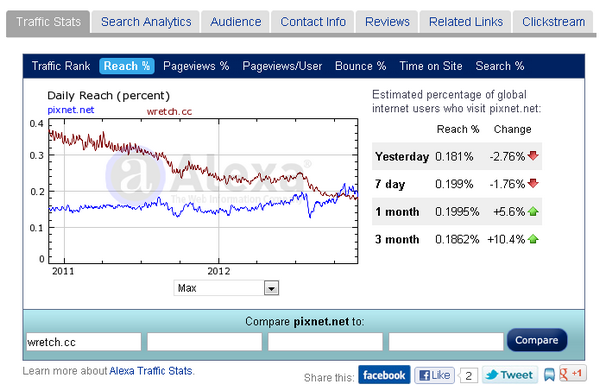
Task: Click the second empty compare input field
Action: click(204, 342)
